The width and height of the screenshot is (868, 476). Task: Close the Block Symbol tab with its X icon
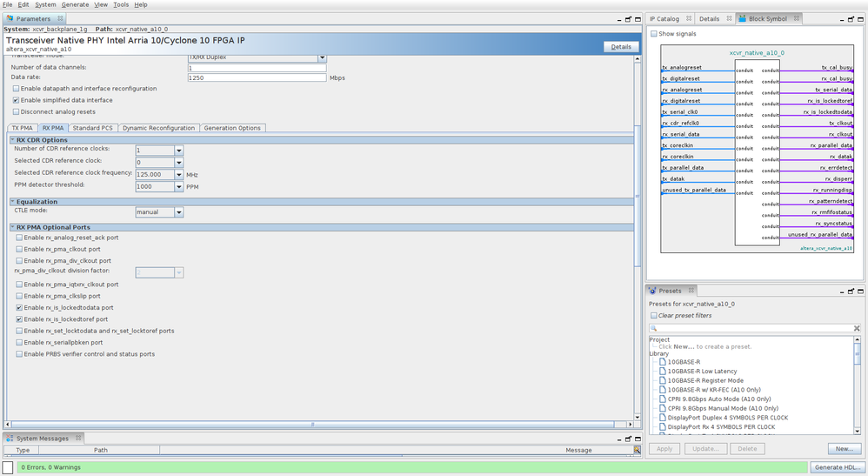(797, 18)
